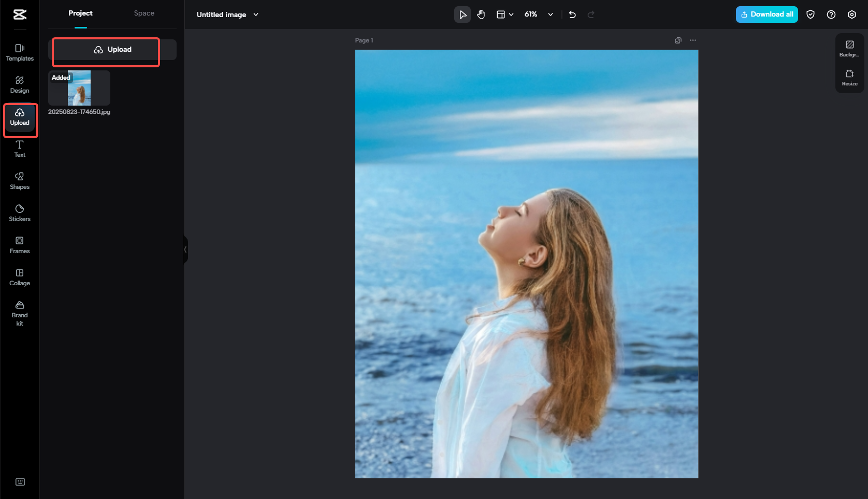Open the Resize panel on the right
The width and height of the screenshot is (868, 499).
849,78
